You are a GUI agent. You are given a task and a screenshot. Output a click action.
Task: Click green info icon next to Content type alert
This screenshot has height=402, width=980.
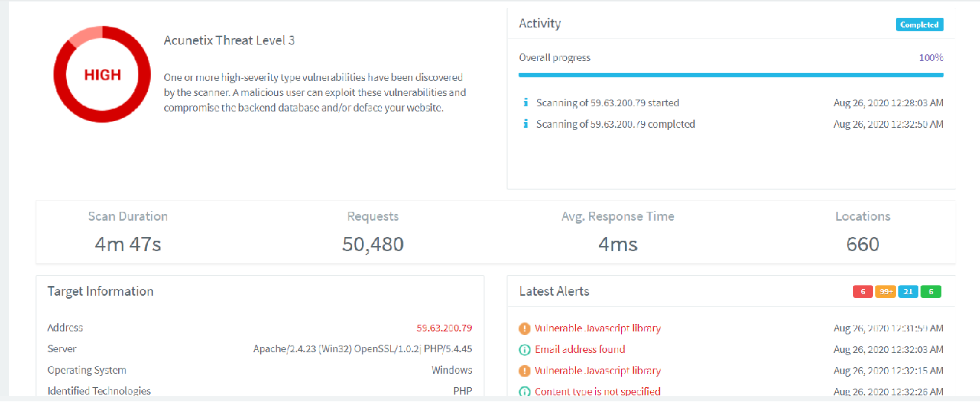pyautogui.click(x=525, y=392)
